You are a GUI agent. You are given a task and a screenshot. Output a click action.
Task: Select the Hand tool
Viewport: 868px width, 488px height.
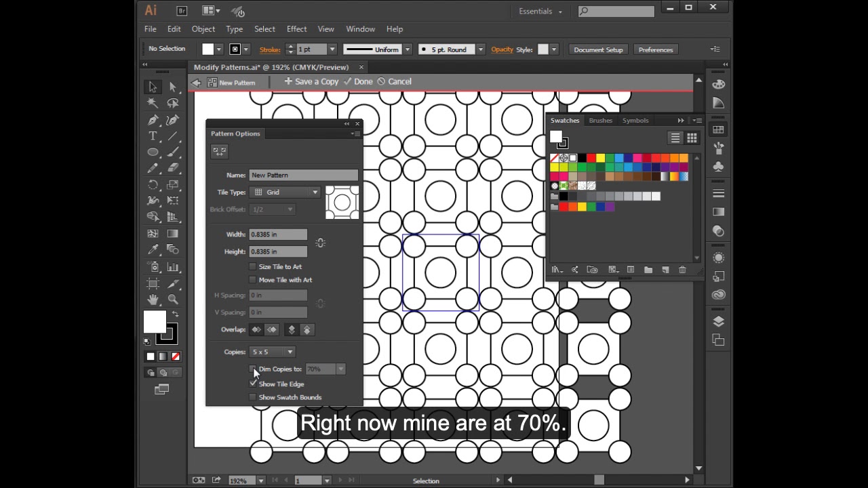coord(153,299)
